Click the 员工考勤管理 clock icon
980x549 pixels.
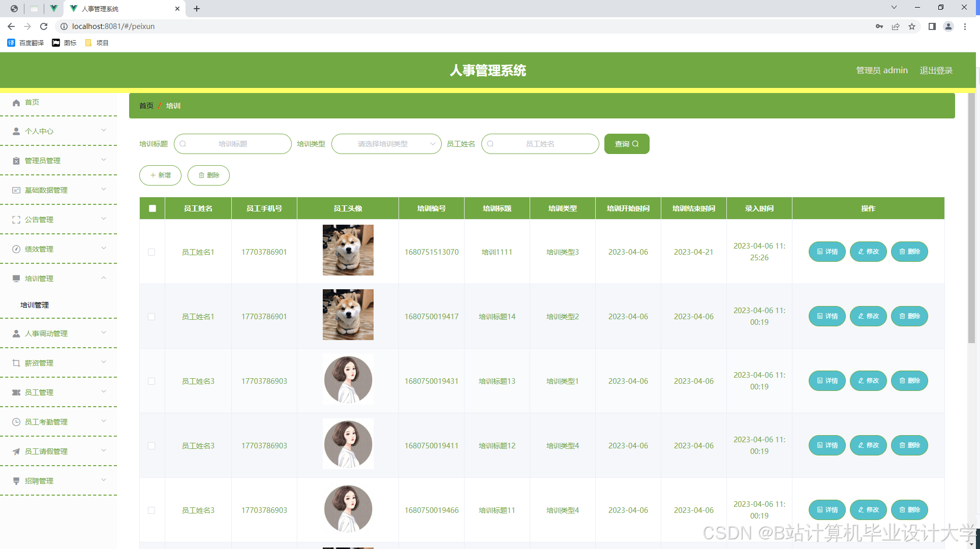(x=16, y=422)
